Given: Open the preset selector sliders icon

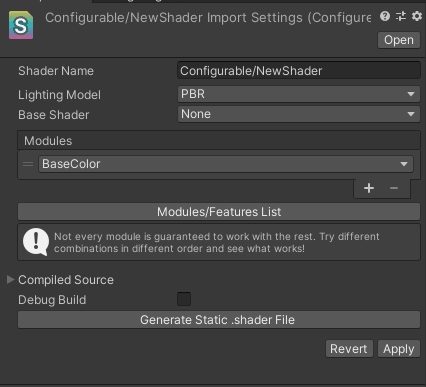Looking at the screenshot, I should [401, 16].
